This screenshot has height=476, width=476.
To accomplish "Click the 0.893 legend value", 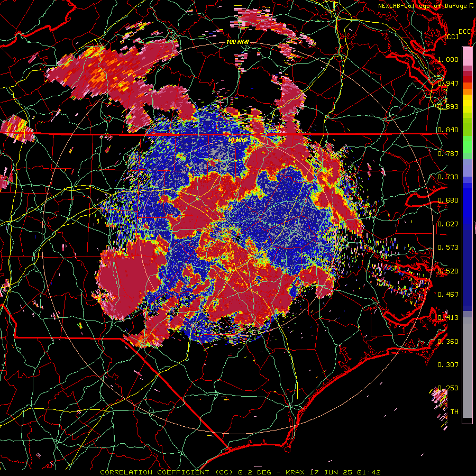I will [448, 106].
